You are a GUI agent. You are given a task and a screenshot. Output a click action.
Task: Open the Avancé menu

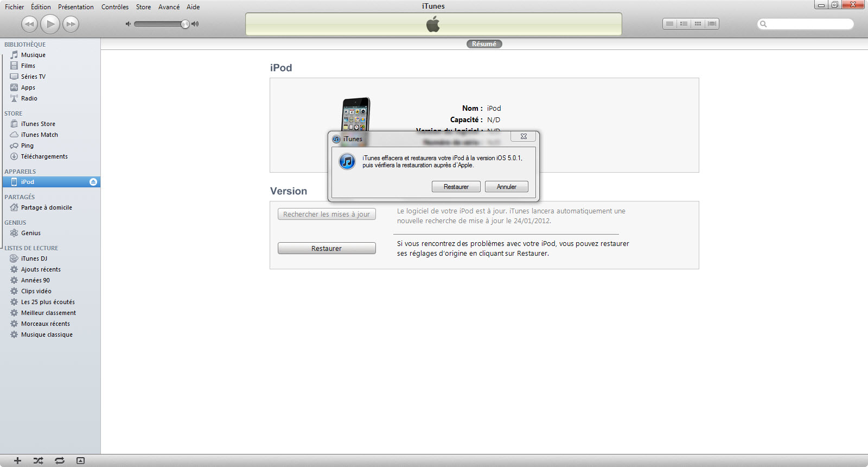click(x=169, y=7)
